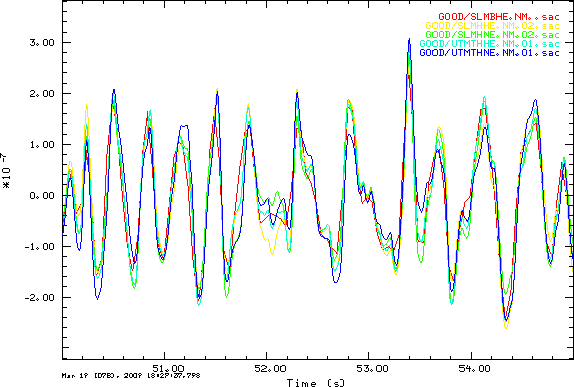Select the green GOOD/SLMHNE.NM.02.sac legend label

[492, 35]
